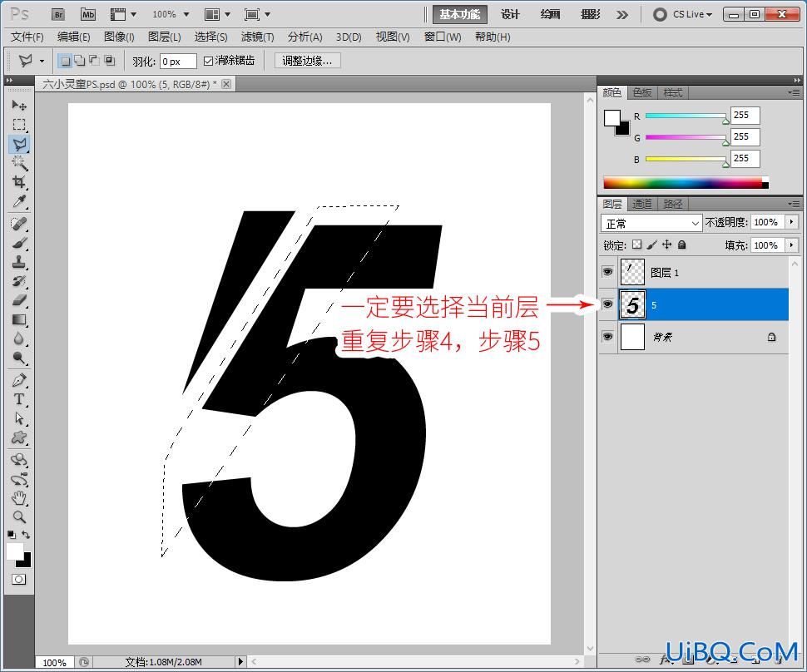
Task: Toggle Quick Mask mode icon
Action: tap(18, 580)
